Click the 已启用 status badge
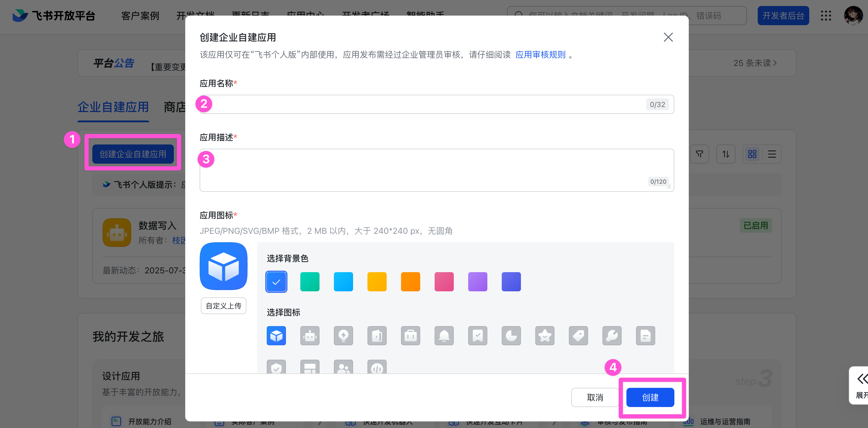The width and height of the screenshot is (868, 428). (756, 225)
